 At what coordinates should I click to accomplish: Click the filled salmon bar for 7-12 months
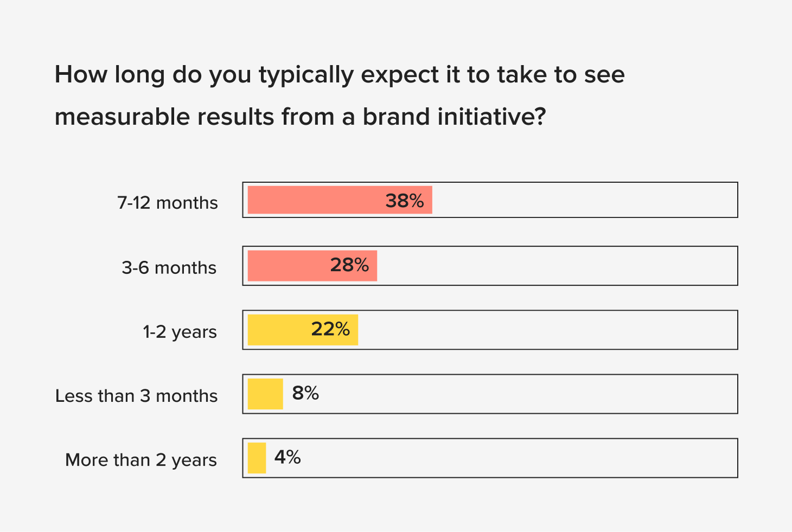315,200
